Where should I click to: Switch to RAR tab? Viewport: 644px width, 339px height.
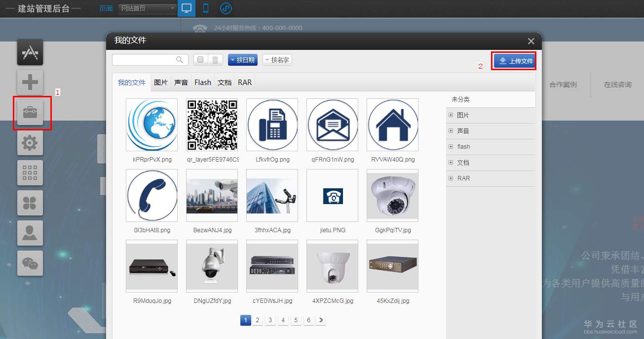(245, 83)
